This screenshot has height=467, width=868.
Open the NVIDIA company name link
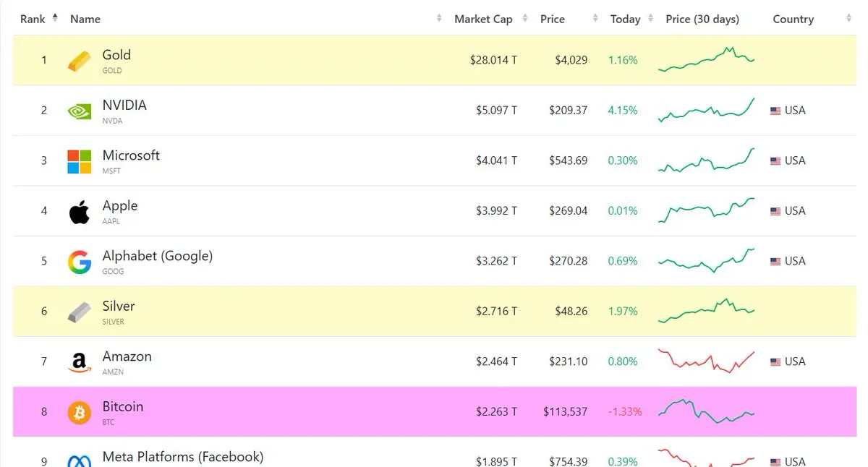pyautogui.click(x=124, y=105)
